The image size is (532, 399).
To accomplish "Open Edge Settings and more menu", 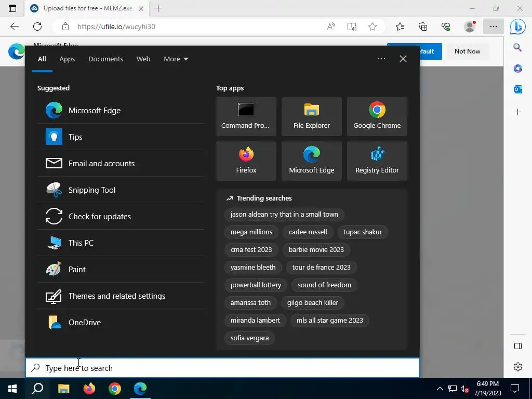I will click(494, 26).
